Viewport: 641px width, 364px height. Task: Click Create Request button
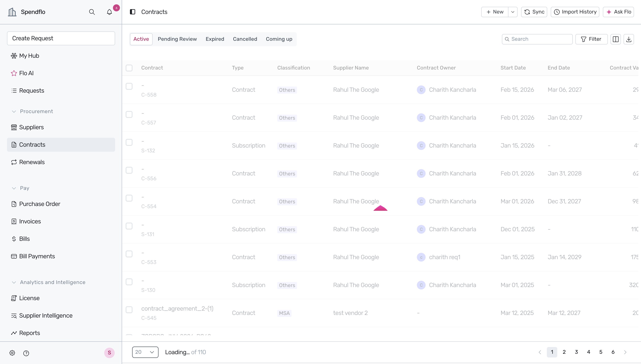coord(61,38)
